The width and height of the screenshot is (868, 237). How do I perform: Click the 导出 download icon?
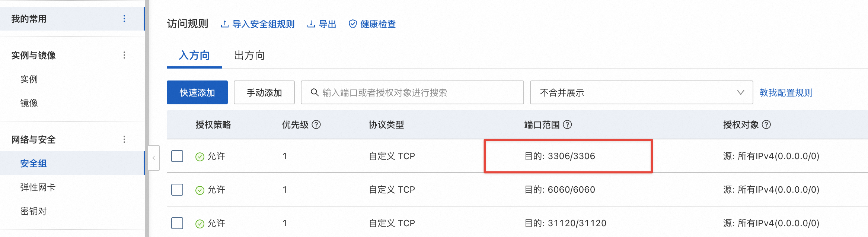(311, 24)
